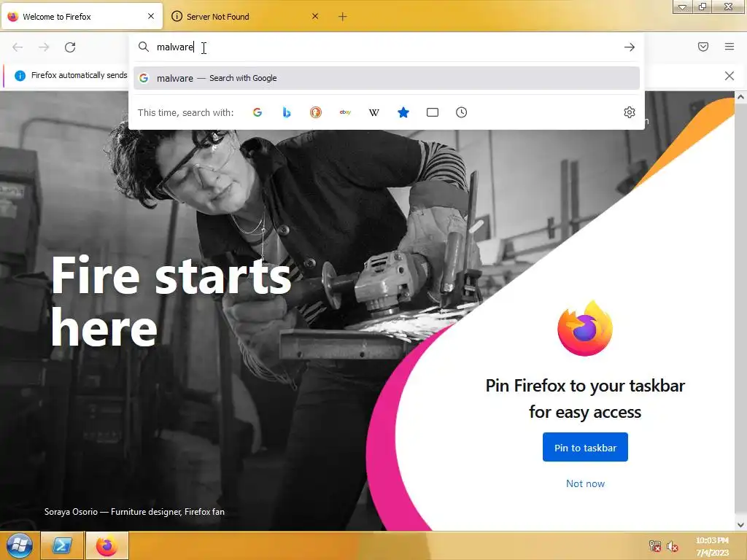Click the Pin to taskbar button

click(x=585, y=447)
